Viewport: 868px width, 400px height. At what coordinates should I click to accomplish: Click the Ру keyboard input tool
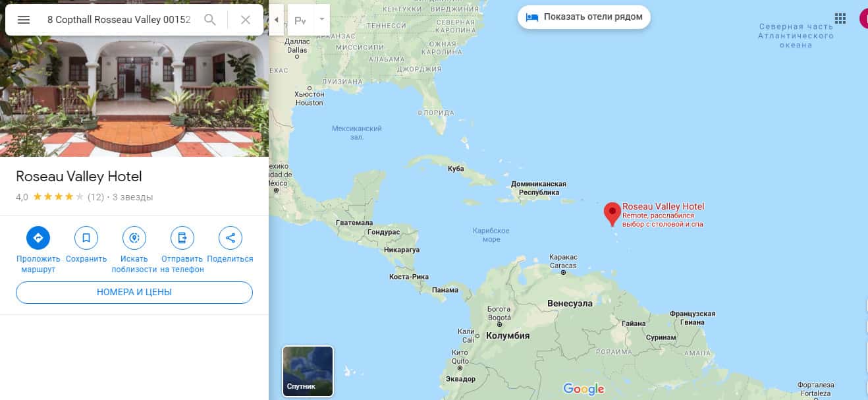(x=300, y=20)
